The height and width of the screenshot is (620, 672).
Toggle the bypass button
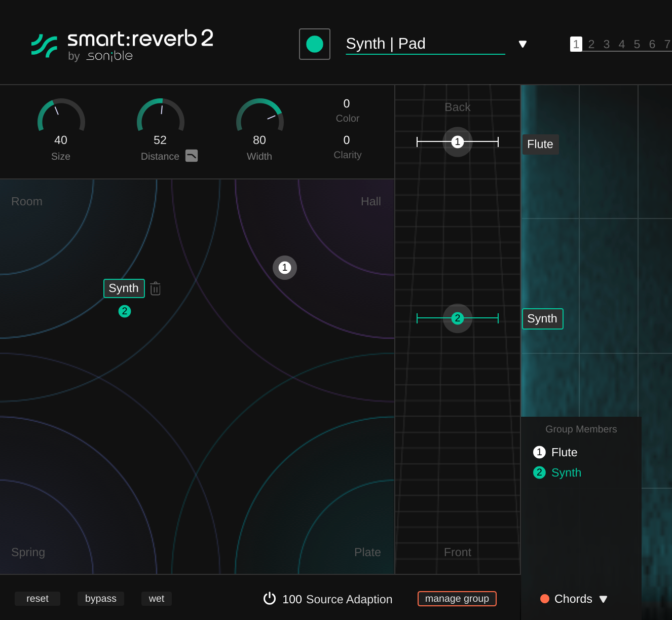pos(100,599)
